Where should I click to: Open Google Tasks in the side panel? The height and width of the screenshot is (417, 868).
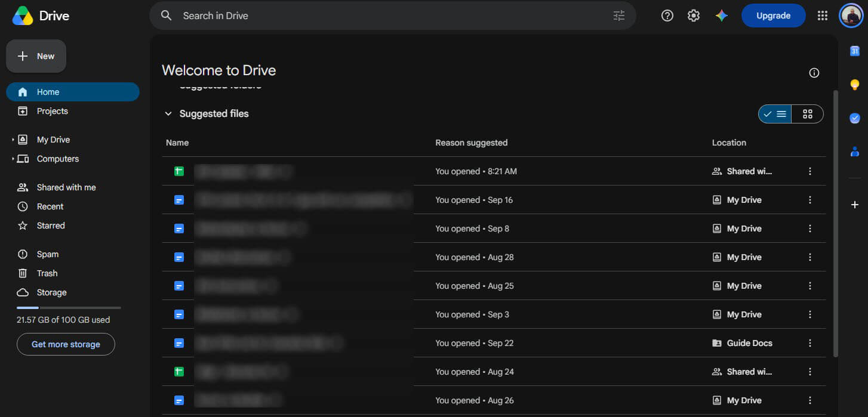click(x=854, y=118)
